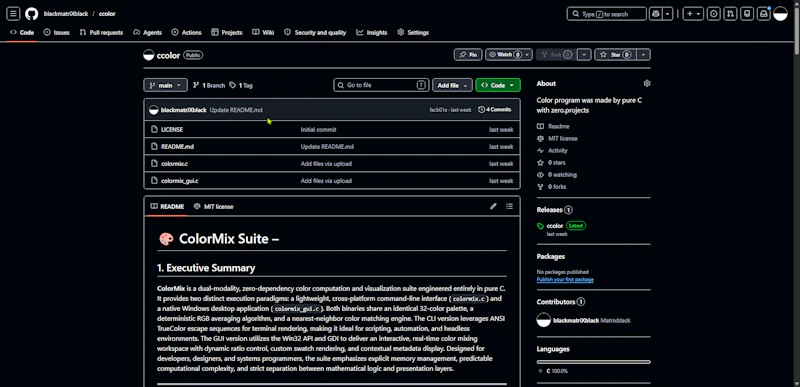Open the commit history clock icon
800x387 pixels.
point(481,110)
